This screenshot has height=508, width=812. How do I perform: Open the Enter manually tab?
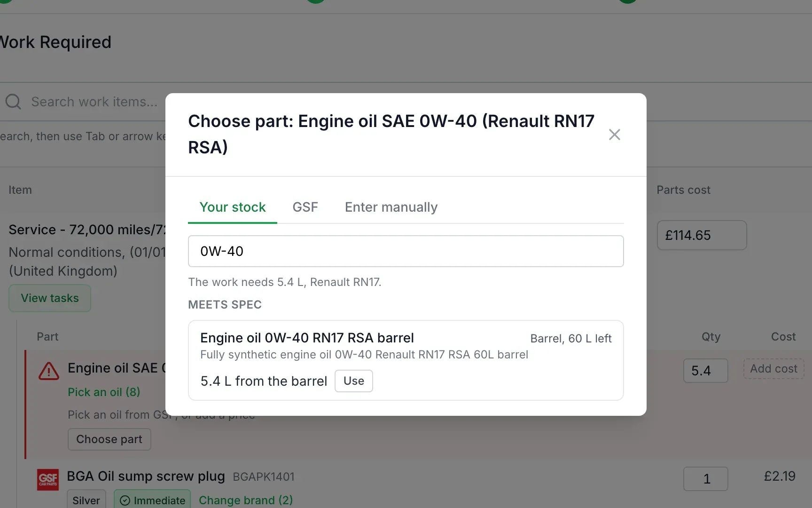click(x=391, y=207)
